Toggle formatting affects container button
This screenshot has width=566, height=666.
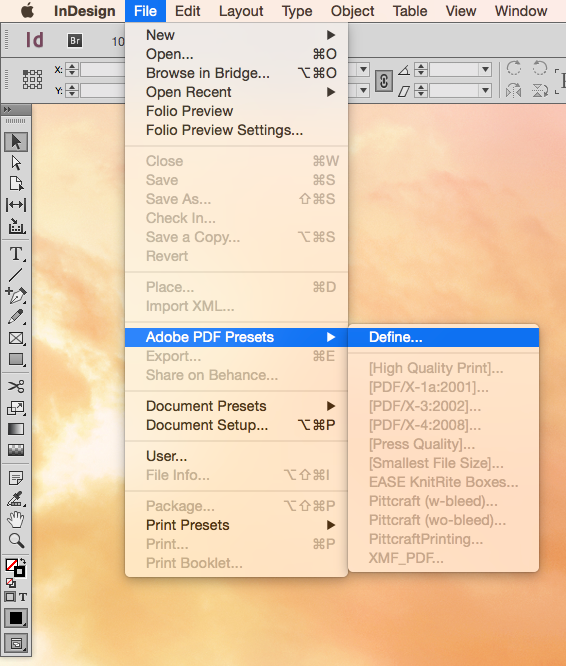10,597
